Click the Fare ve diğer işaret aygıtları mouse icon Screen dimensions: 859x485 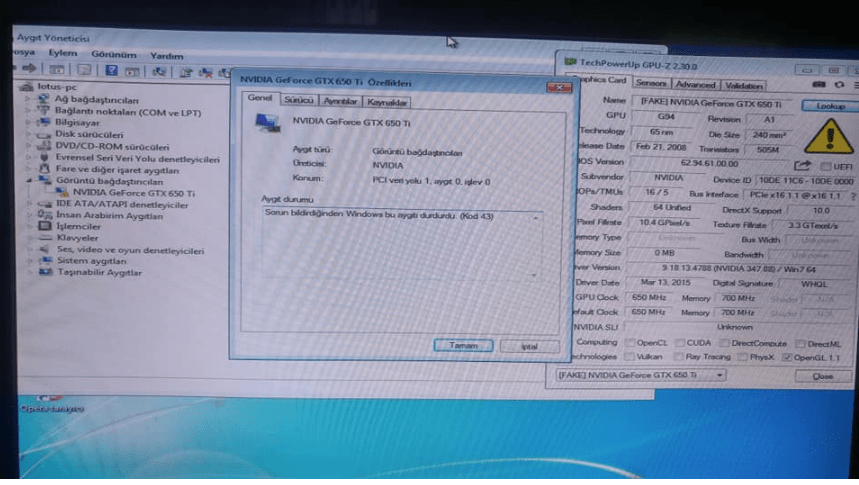pyautogui.click(x=44, y=169)
